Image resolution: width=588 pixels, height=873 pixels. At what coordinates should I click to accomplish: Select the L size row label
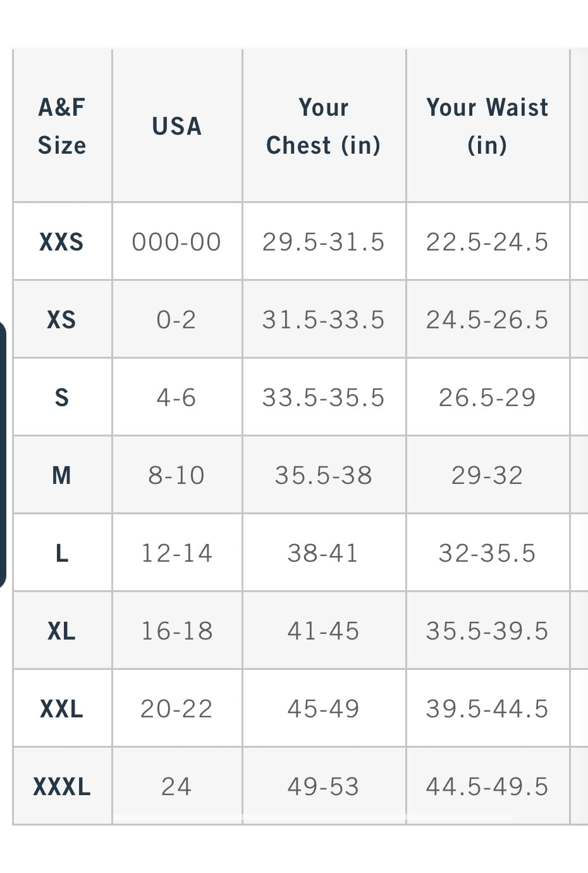[x=61, y=553]
